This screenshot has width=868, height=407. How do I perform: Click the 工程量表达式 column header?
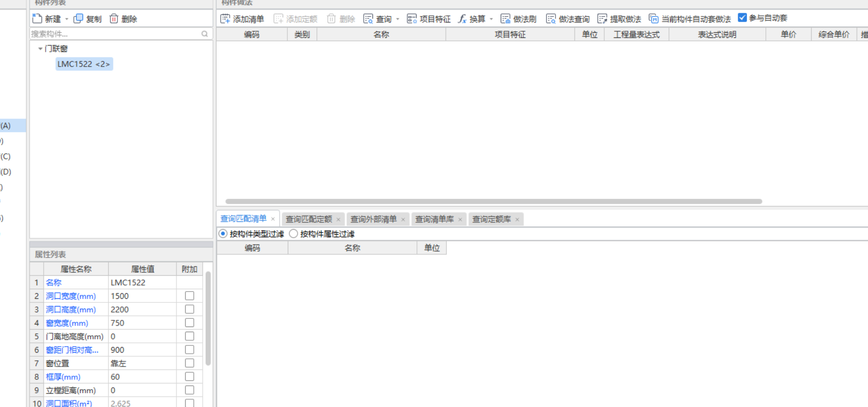coord(637,34)
